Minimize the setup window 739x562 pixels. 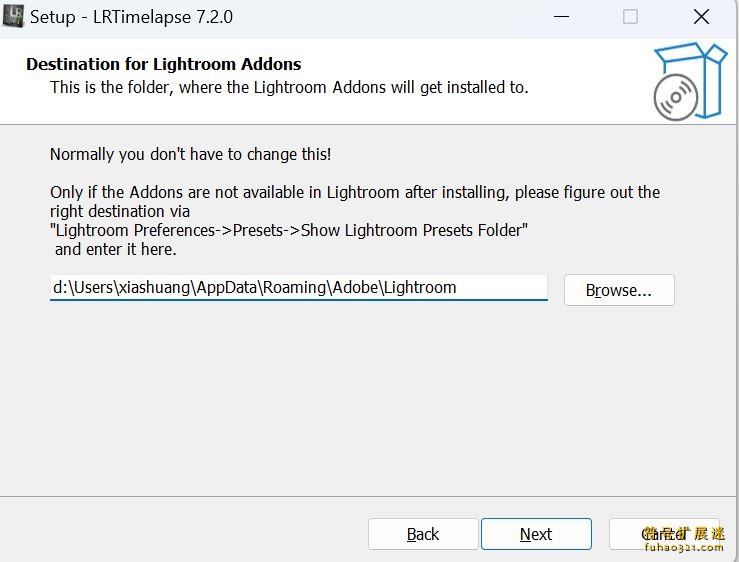point(561,17)
